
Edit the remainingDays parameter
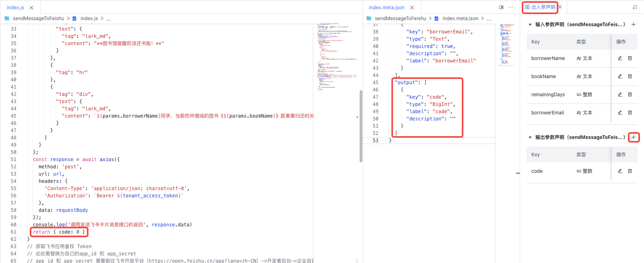[620, 95]
